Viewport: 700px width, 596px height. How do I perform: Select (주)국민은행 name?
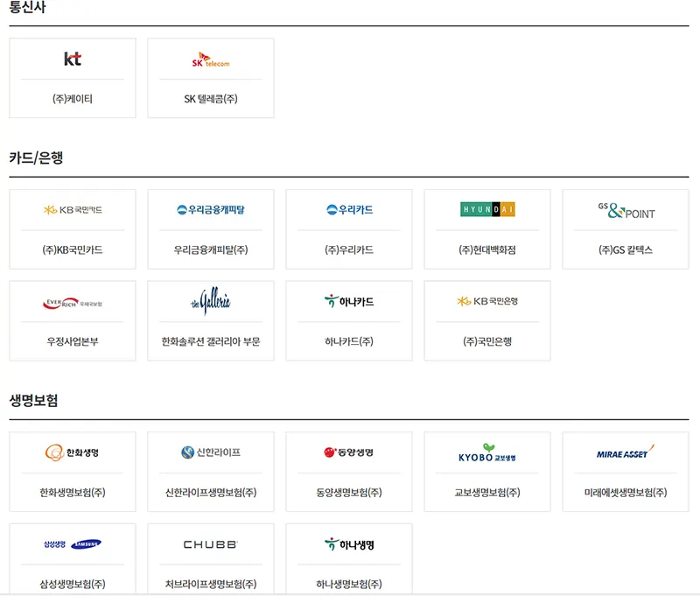coord(487,341)
